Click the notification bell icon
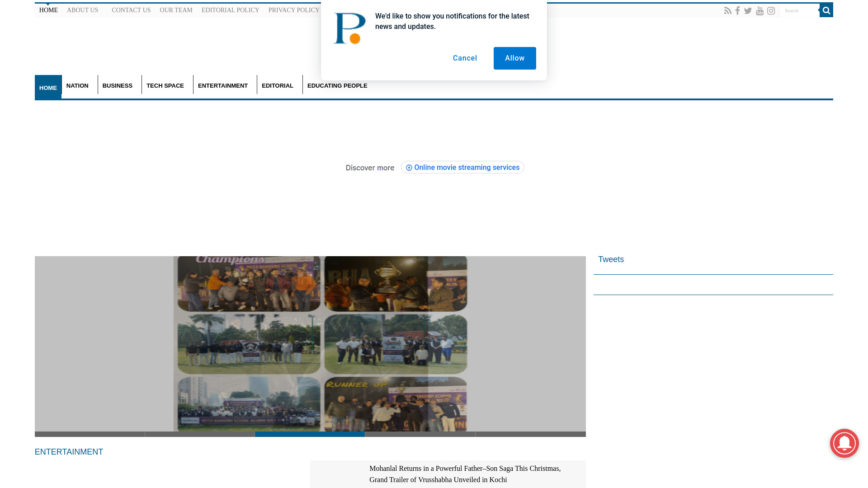Screen dimensions: 868x488 click(x=844, y=443)
